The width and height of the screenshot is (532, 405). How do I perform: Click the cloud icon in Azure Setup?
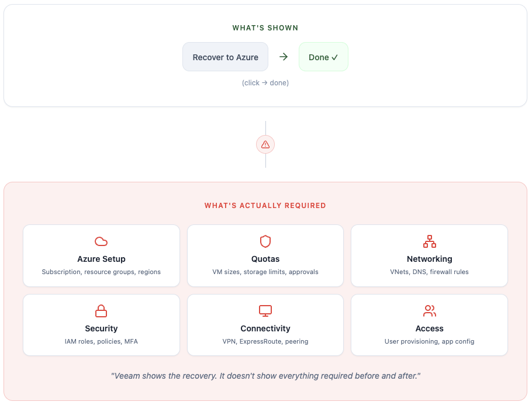pyautogui.click(x=101, y=241)
